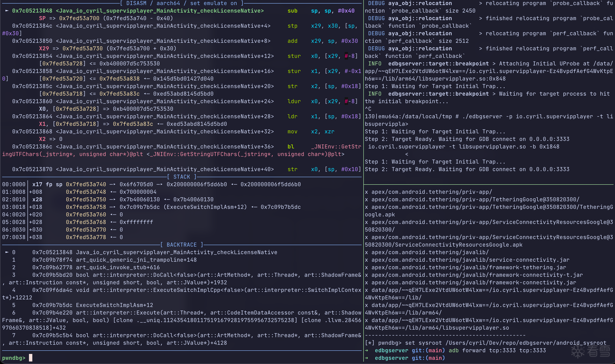Click the lone '<' continuation marker
Image resolution: width=615 pixels, height=364 pixels.
pyautogui.click(x=407, y=154)
